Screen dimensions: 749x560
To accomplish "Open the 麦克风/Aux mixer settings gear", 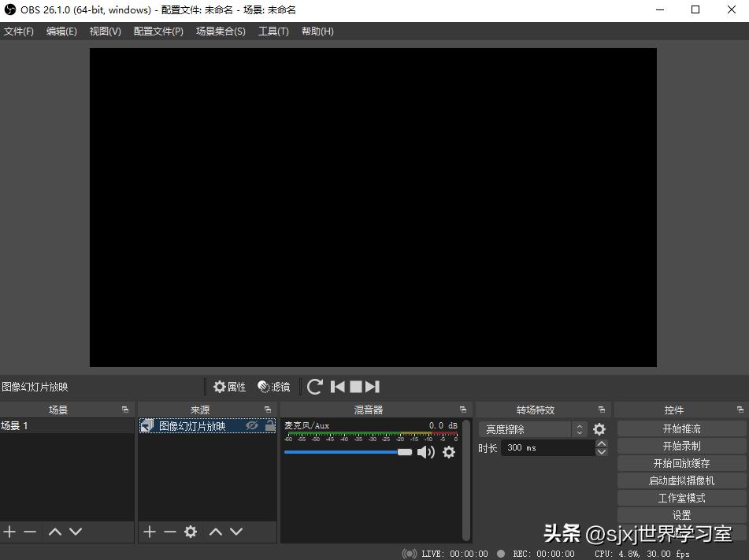I will pos(448,452).
